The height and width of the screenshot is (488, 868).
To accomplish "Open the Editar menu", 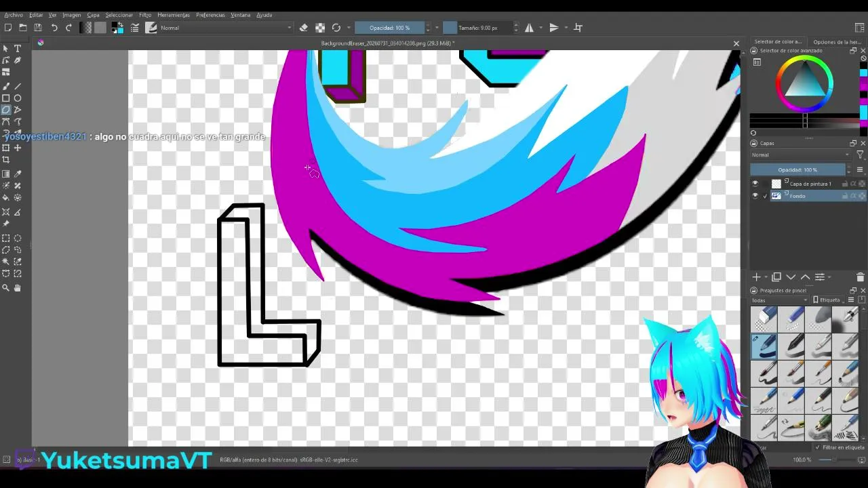I will (x=36, y=15).
